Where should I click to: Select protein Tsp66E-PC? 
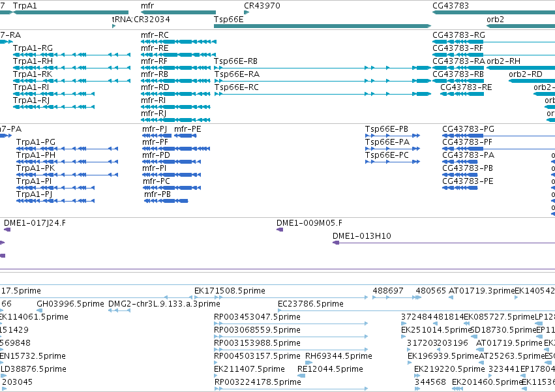click(387, 155)
